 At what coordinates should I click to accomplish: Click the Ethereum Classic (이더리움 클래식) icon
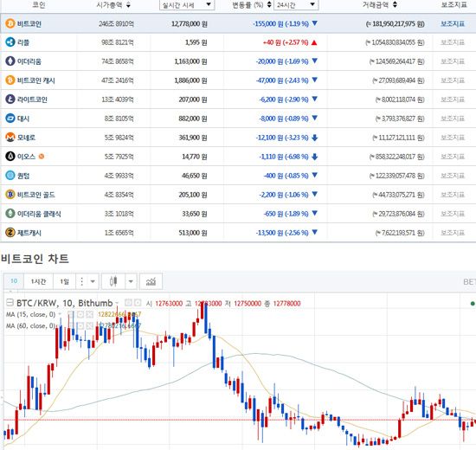[x=10, y=214]
